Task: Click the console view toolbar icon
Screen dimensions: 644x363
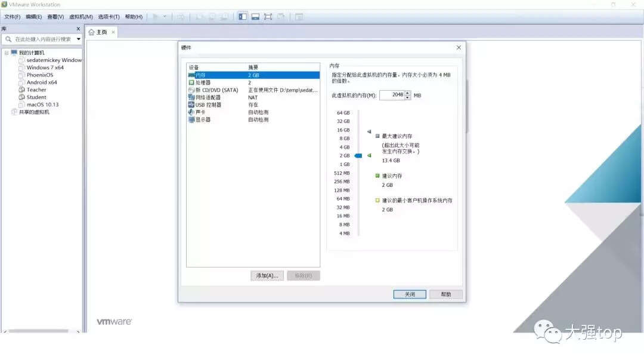Action: click(299, 17)
